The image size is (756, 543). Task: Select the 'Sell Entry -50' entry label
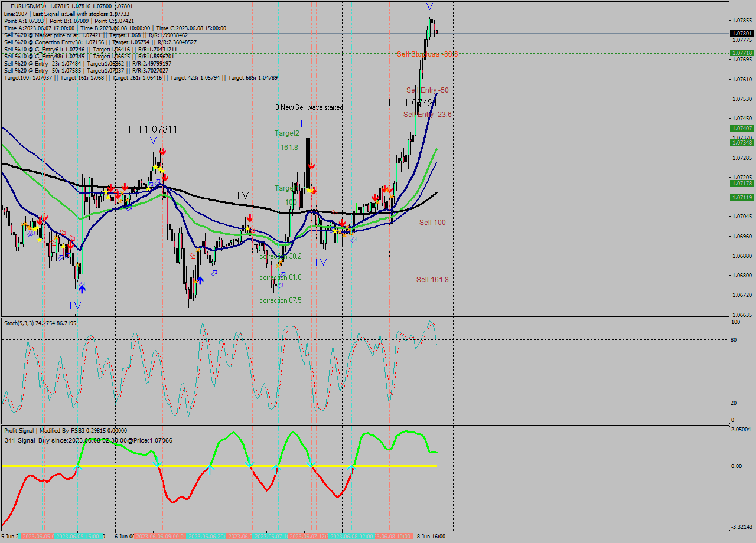coord(427,90)
